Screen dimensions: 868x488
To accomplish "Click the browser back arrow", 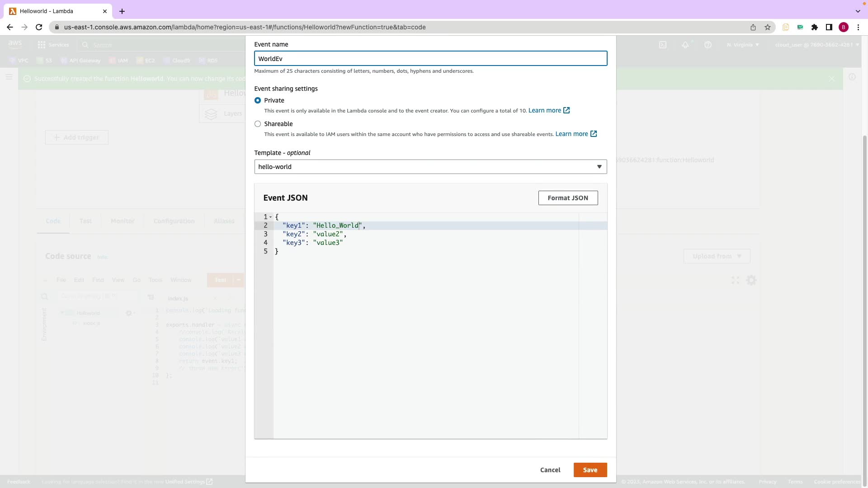I will [10, 27].
